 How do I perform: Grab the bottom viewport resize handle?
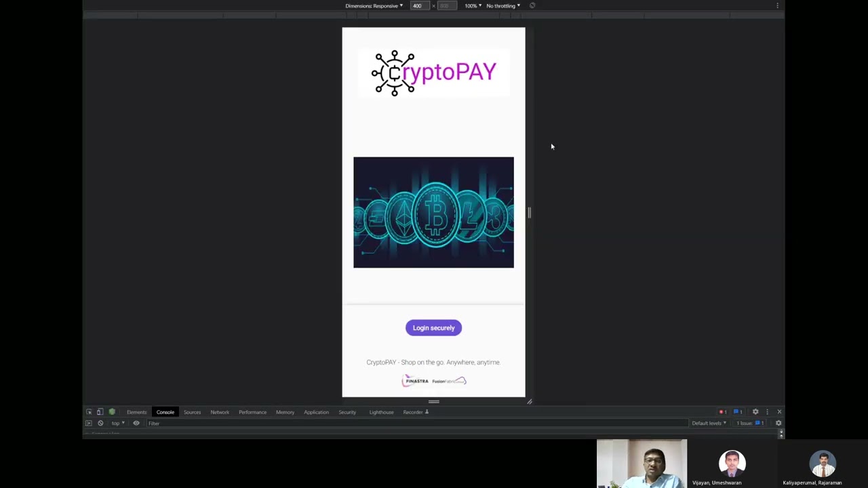click(x=433, y=401)
